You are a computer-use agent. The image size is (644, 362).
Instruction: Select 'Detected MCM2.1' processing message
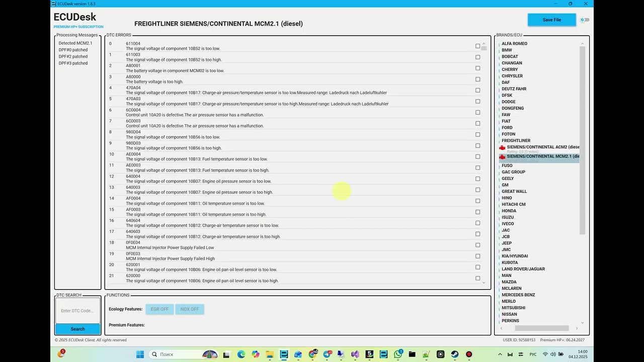point(75,43)
